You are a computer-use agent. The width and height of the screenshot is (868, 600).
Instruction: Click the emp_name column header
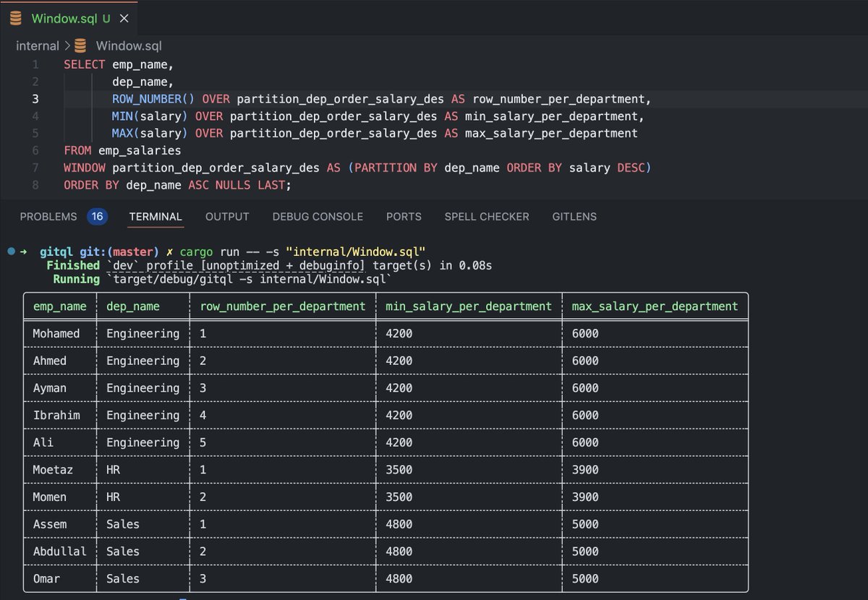pos(60,307)
